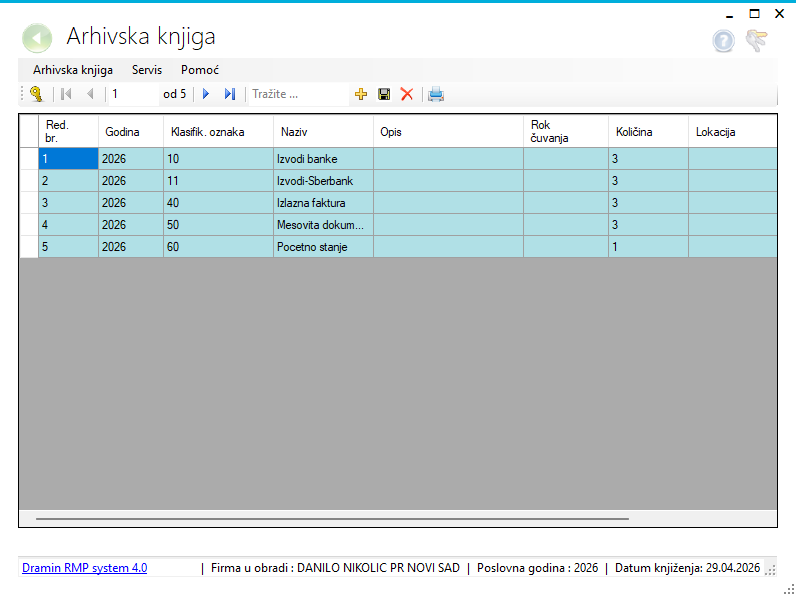
Task: Maximize the application window
Action: [754, 14]
